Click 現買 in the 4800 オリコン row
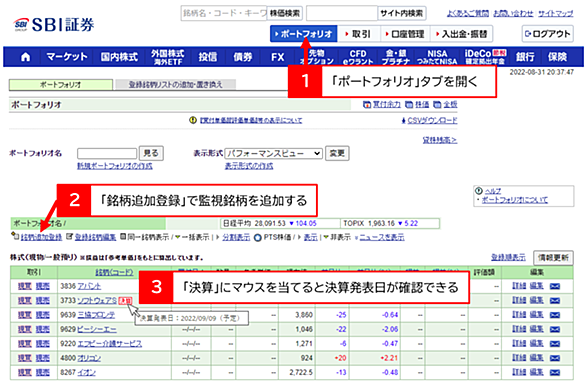 click(25, 358)
